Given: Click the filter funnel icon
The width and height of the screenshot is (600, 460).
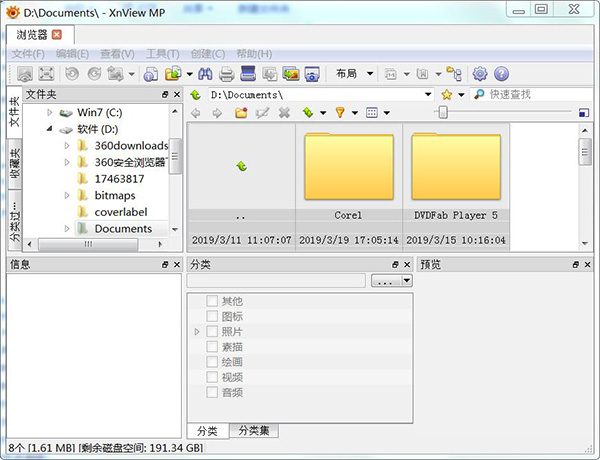Looking at the screenshot, I should tap(340, 113).
